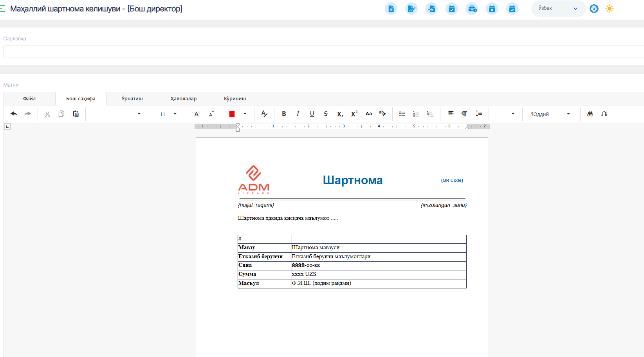Screen dimensions: 644x357
Task: Toggle strikethrough formatting
Action: pos(326,114)
